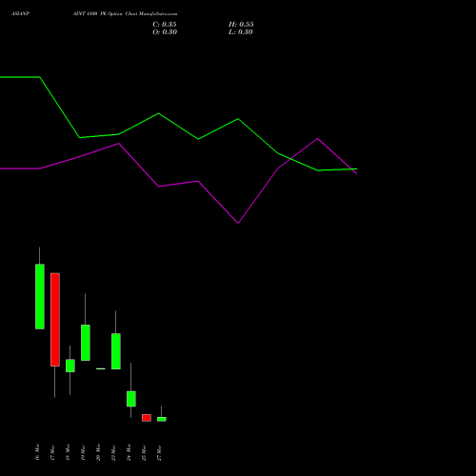The height and width of the screenshot is (476, 476).
Task: Click the tiny green candlestick for 27 Mar
Action: [162, 419]
